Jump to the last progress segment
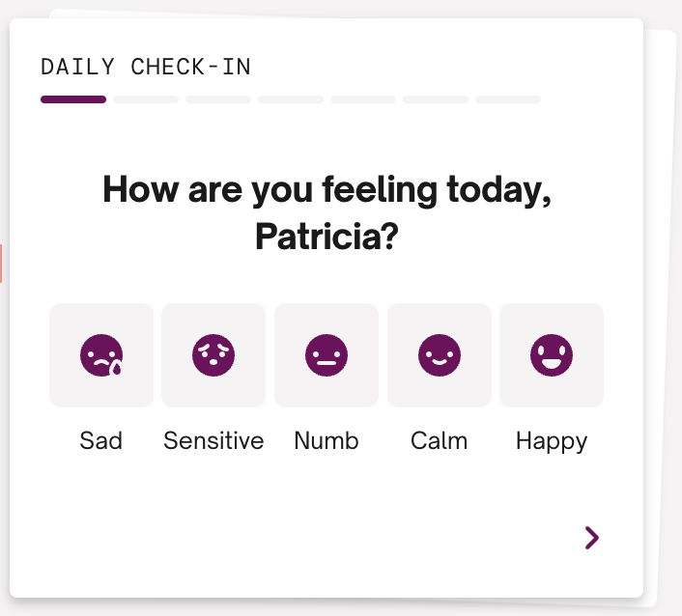 pos(508,99)
